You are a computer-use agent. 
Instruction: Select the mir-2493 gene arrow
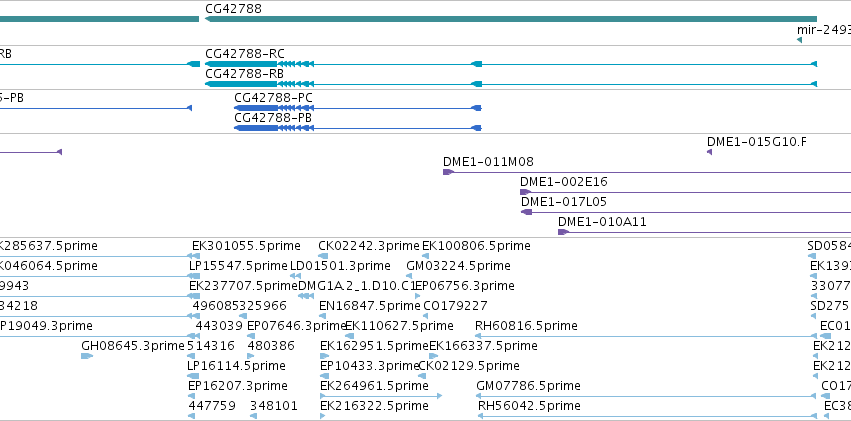[x=799, y=40]
